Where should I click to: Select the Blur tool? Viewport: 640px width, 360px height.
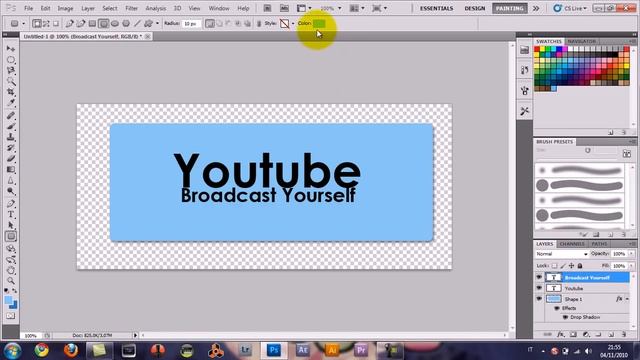pos(11,180)
